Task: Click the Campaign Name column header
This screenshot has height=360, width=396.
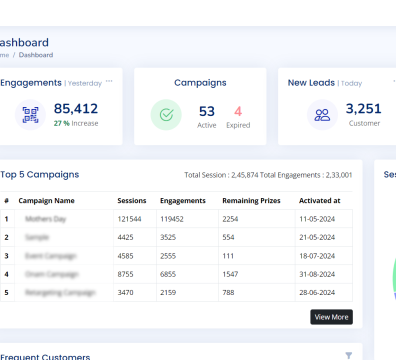Action: point(46,201)
